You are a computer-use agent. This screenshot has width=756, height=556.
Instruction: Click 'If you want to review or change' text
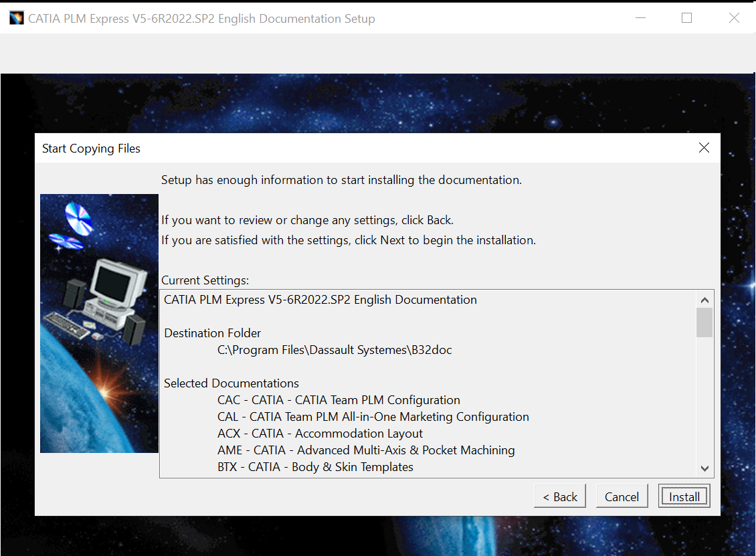[x=307, y=220]
